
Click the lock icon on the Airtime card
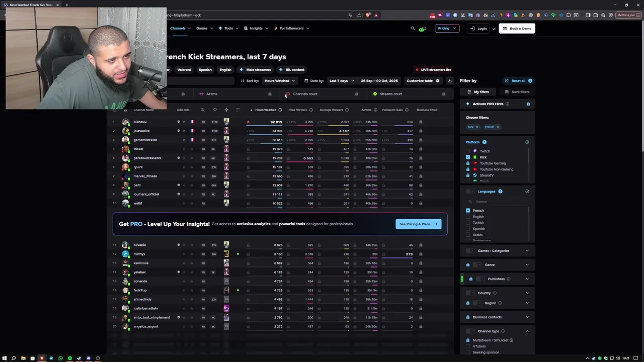pyautogui.click(x=270, y=94)
